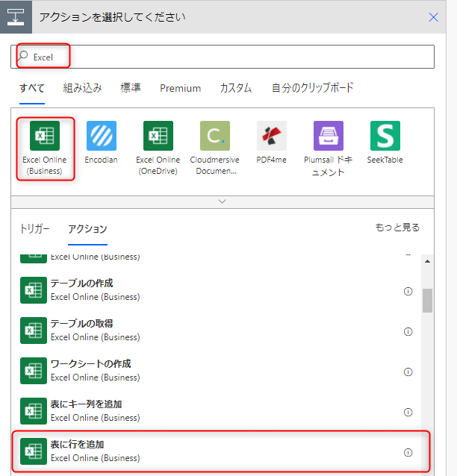Click the もっと見る link

pyautogui.click(x=397, y=228)
